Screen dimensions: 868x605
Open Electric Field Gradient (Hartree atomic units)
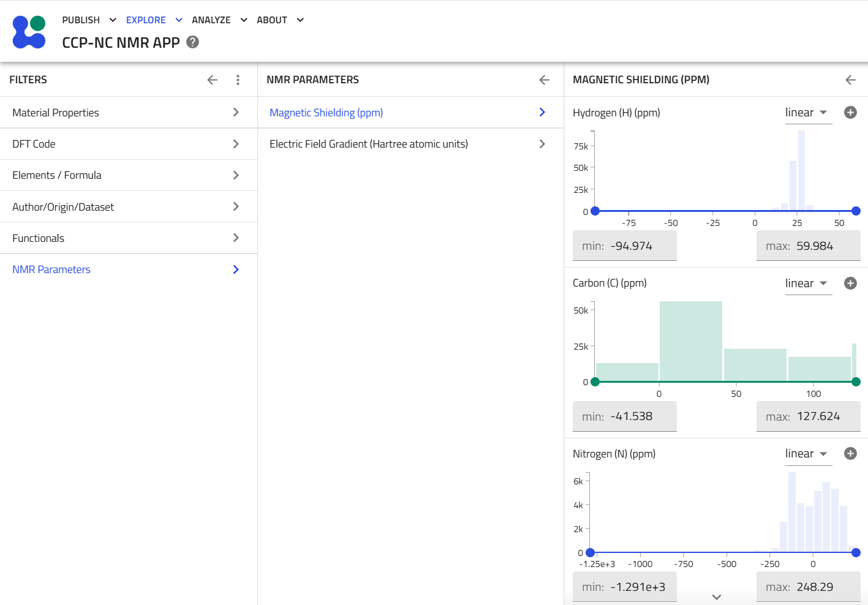click(410, 144)
